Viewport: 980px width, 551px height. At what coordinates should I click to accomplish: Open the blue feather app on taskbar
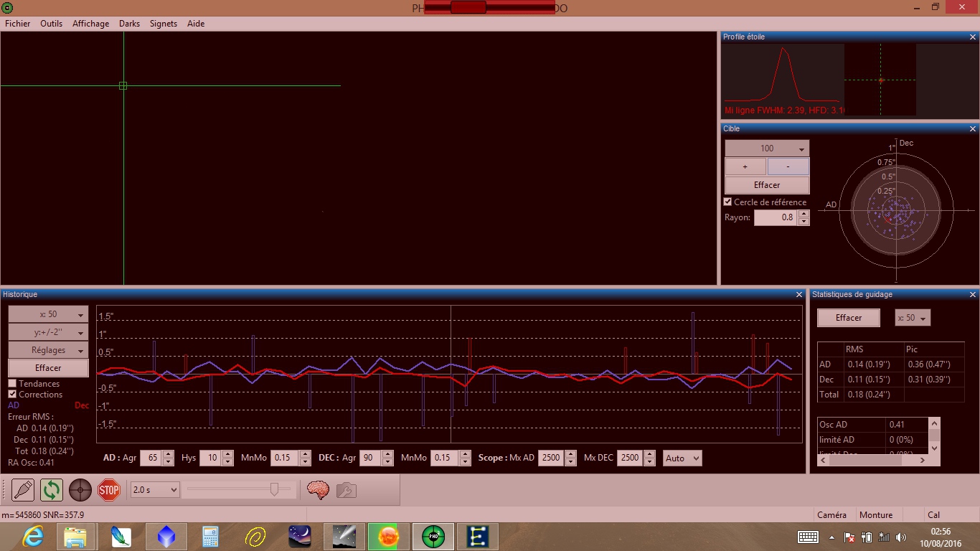coord(121,537)
